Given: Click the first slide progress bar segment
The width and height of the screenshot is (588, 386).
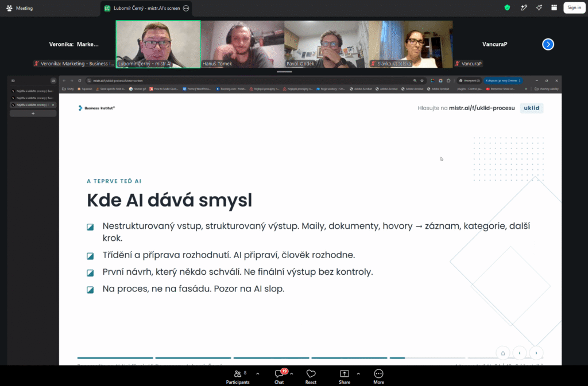Looking at the screenshot, I should [x=115, y=358].
